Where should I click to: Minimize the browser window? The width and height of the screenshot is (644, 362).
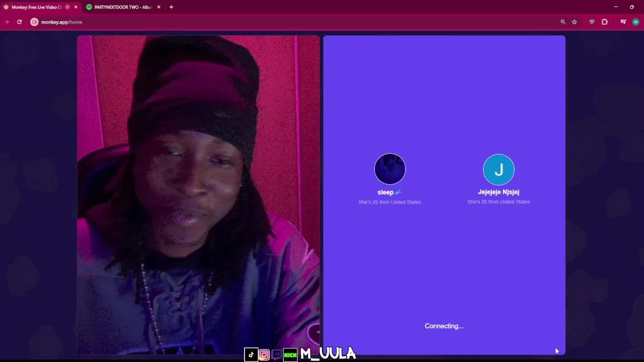pyautogui.click(x=616, y=7)
